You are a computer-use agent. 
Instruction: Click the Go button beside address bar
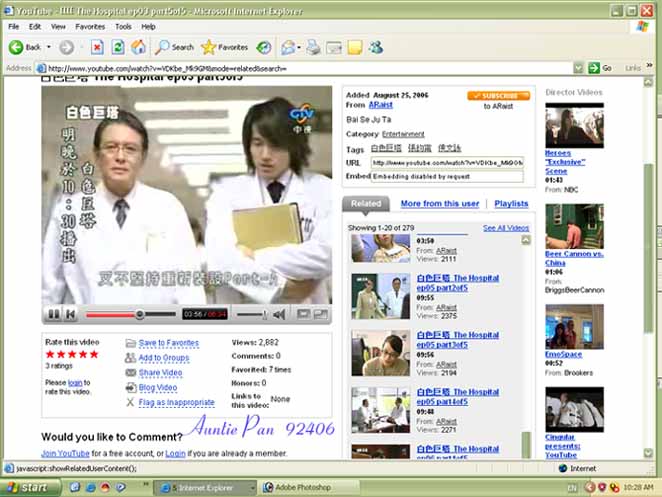click(x=600, y=68)
